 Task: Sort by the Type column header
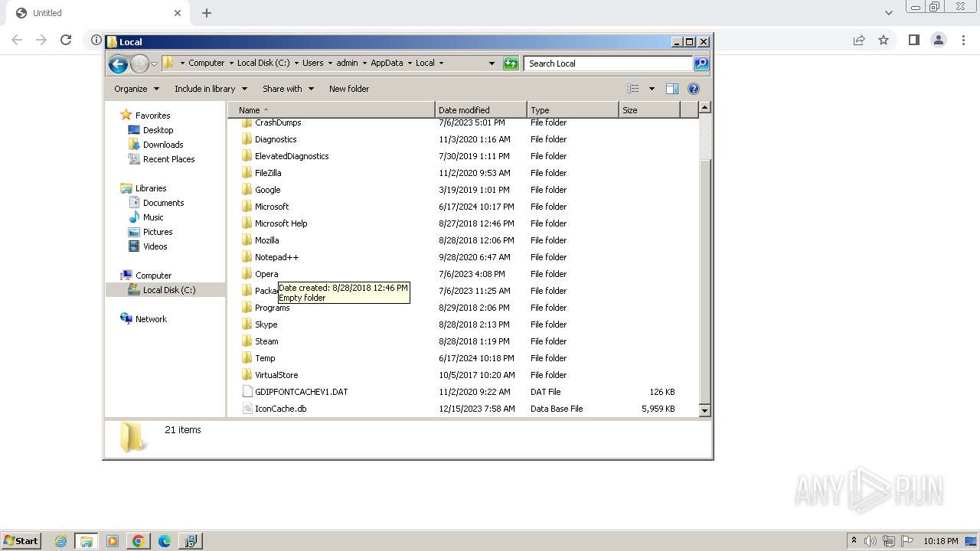tap(573, 110)
